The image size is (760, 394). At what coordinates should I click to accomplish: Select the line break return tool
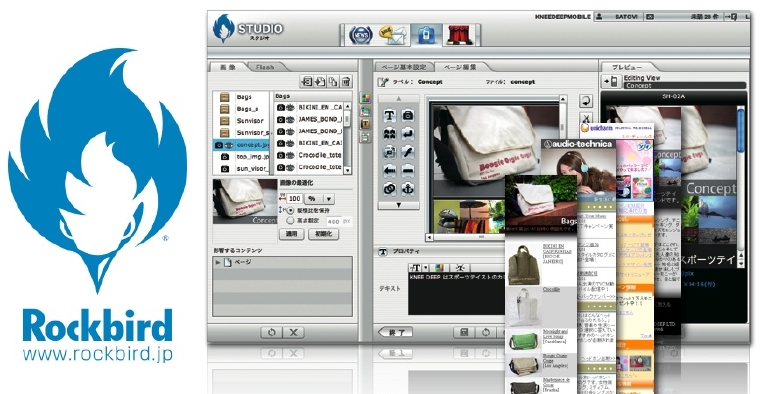(x=408, y=134)
